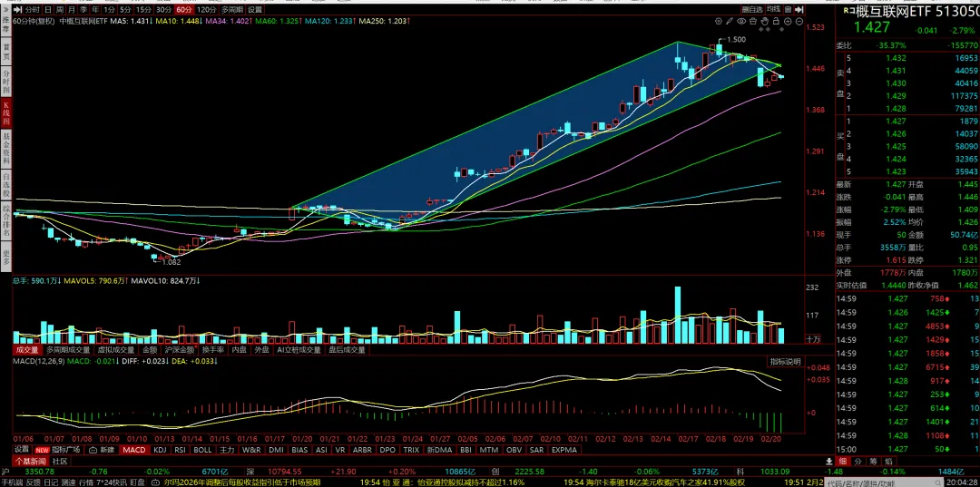Open 基金资料 in the left sidebar

click(x=5, y=148)
